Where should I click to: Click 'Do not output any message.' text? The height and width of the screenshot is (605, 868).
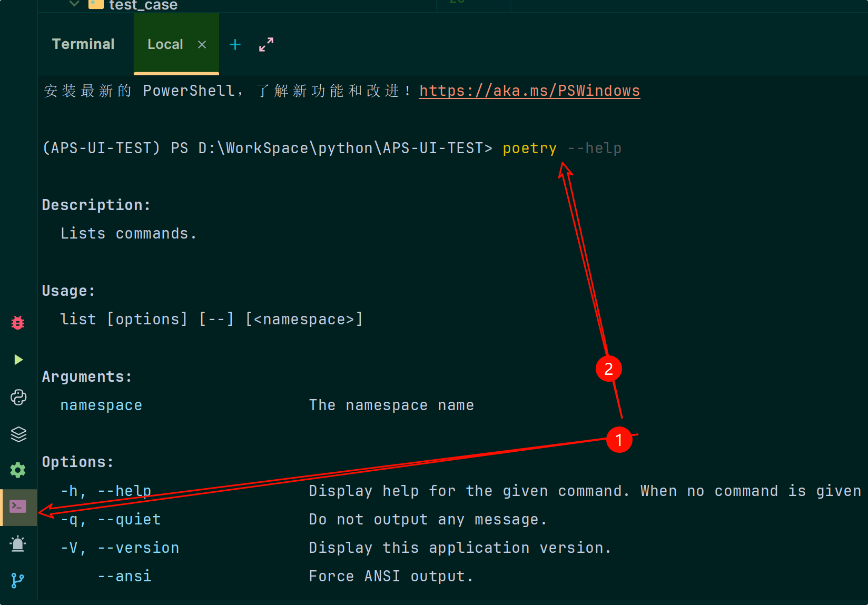click(x=428, y=519)
